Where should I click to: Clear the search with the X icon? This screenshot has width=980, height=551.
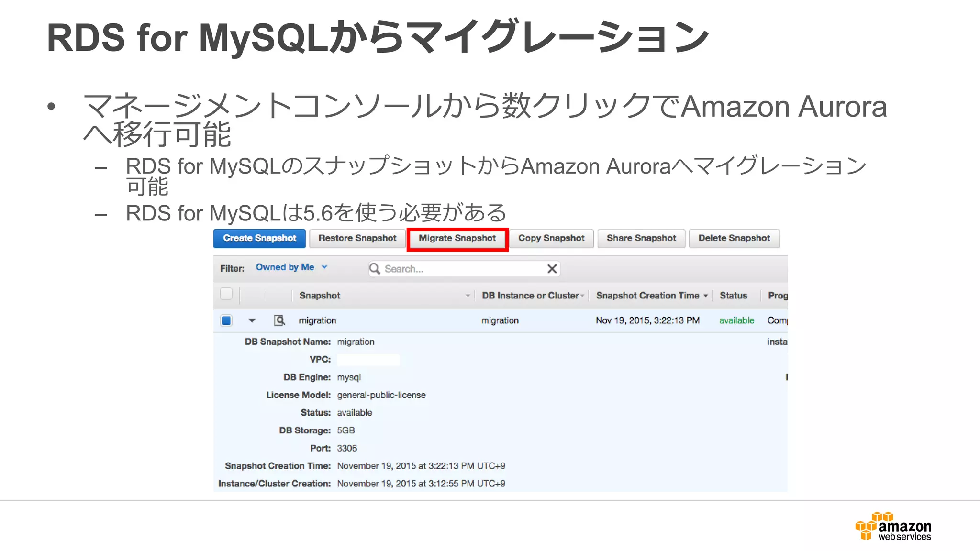coord(552,269)
